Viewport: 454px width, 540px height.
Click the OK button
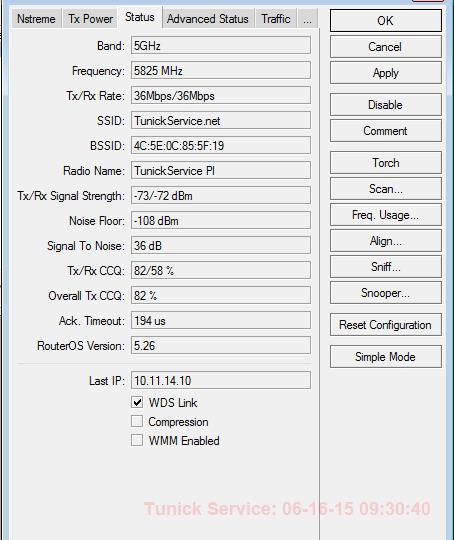coord(385,21)
